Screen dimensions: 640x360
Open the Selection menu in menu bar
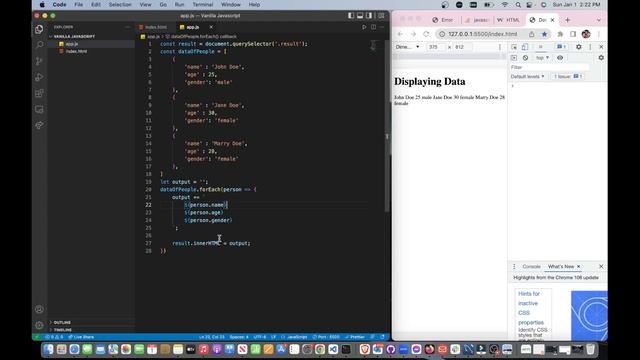[x=120, y=4]
